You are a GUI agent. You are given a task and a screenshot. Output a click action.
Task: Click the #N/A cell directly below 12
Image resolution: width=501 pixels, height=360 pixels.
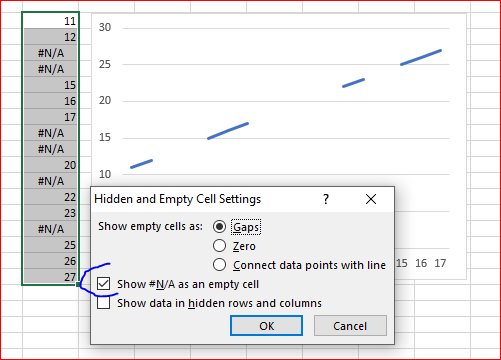pos(51,53)
